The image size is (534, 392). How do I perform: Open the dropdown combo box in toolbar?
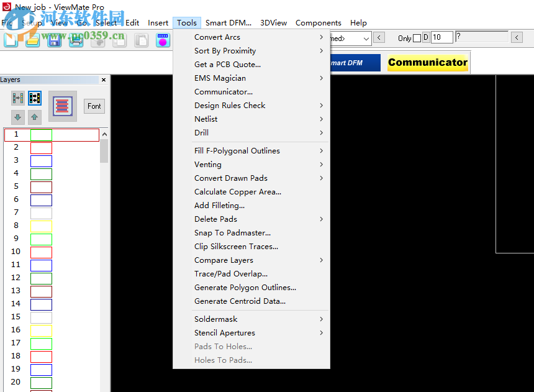pos(366,39)
